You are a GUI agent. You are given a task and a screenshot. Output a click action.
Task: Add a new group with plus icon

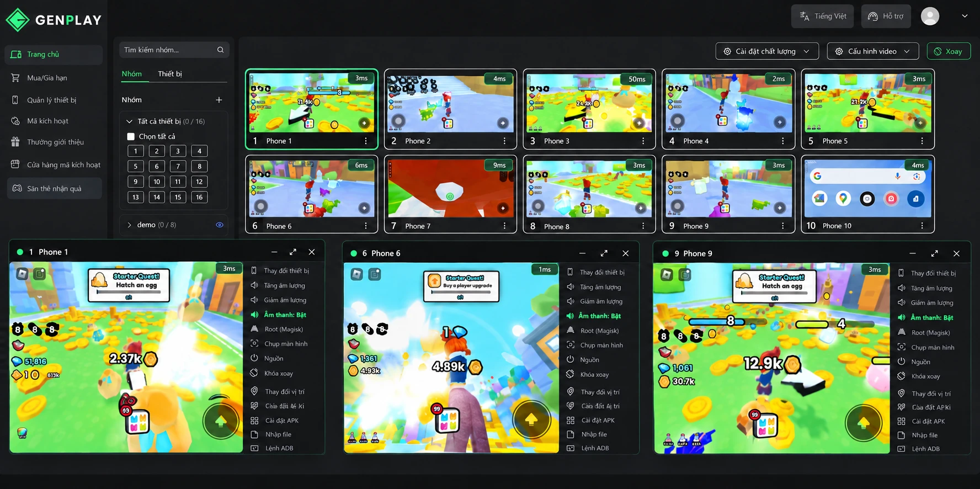219,100
